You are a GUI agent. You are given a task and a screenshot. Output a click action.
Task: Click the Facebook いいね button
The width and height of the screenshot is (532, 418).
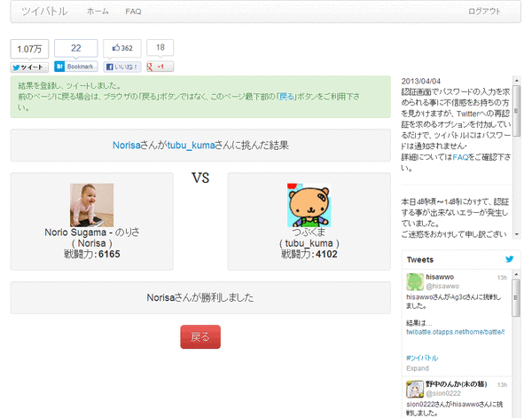click(122, 67)
